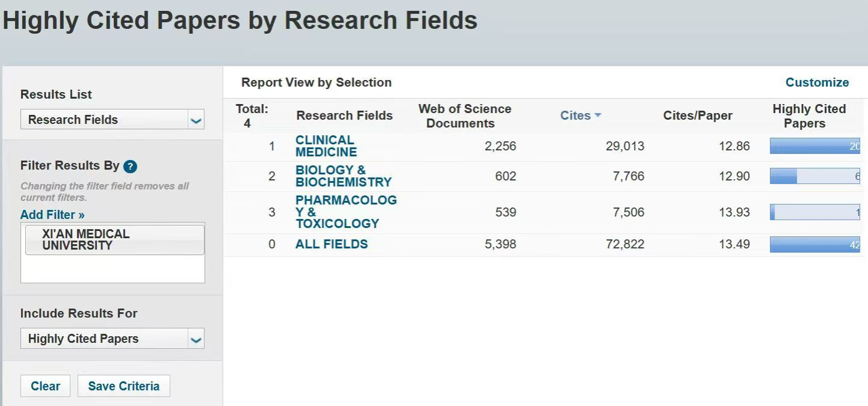Open the BIOLOGY & BIOCHEMISTRY field link

(344, 176)
